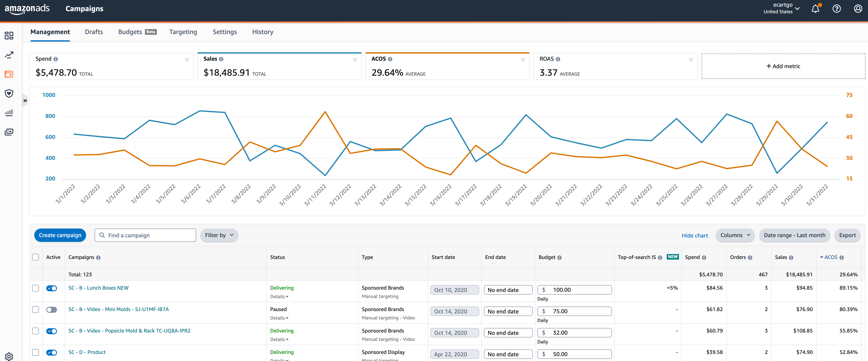Click the help question mark icon
This screenshot has width=868, height=361.
point(836,9)
